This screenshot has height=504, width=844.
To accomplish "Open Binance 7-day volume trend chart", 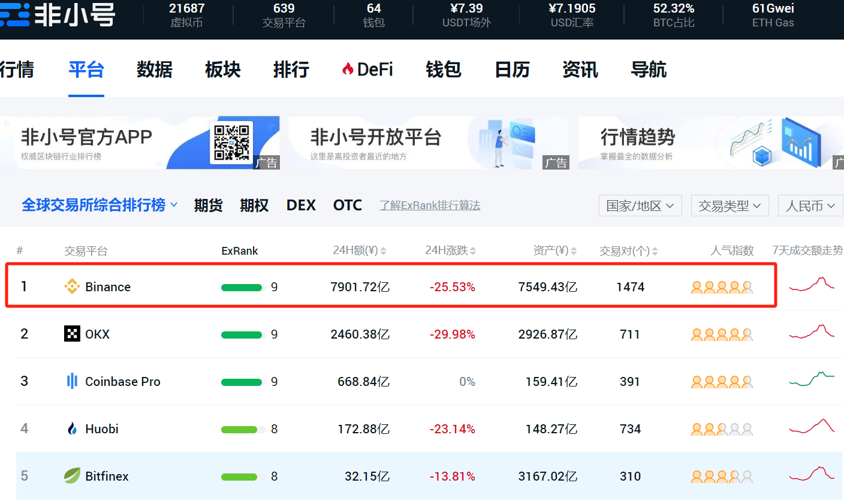I will click(812, 284).
